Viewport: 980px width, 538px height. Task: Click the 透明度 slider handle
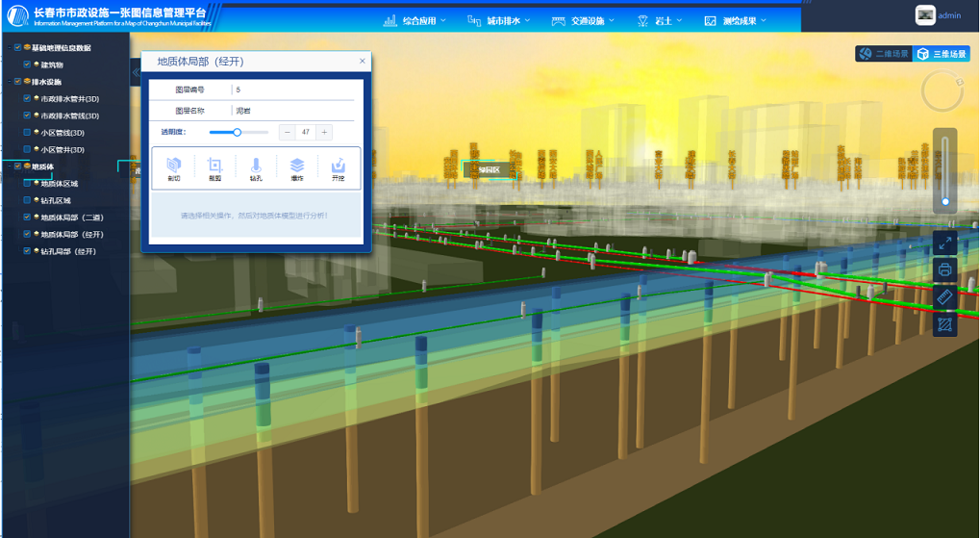point(238,132)
